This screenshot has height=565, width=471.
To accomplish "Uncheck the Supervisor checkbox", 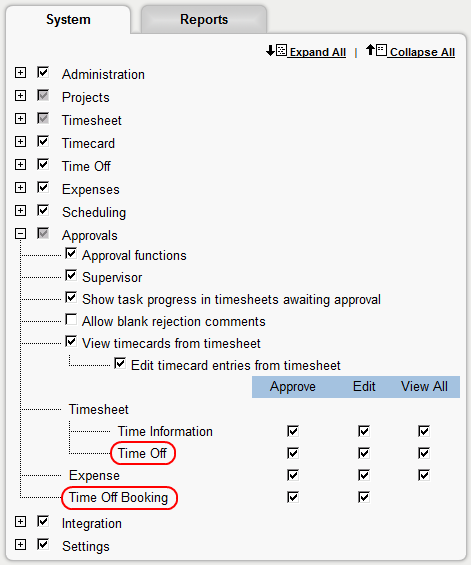I will pos(71,275).
